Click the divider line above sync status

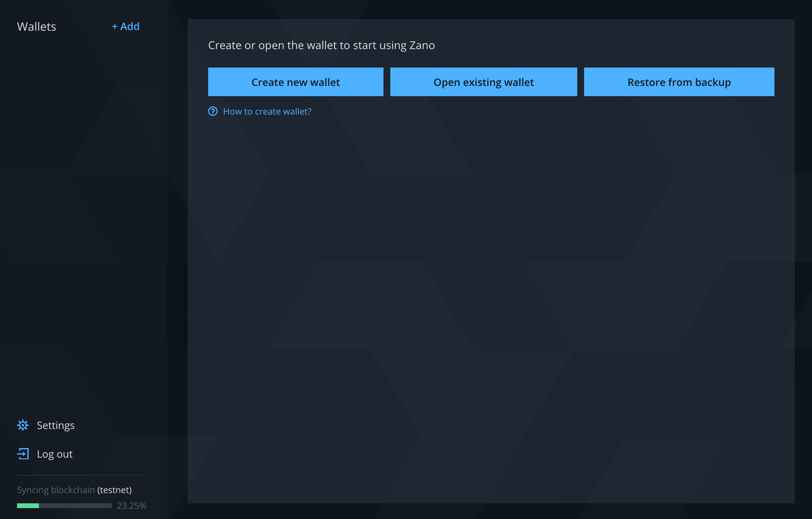[82, 475]
